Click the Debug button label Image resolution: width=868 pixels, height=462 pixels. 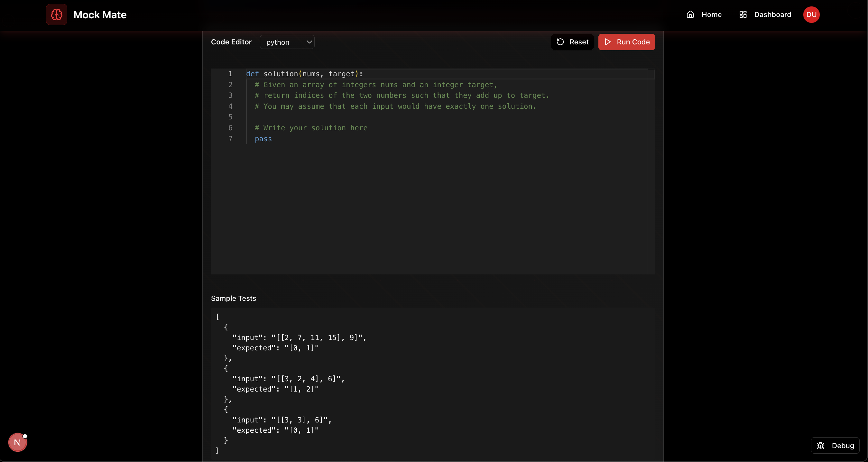(x=843, y=446)
